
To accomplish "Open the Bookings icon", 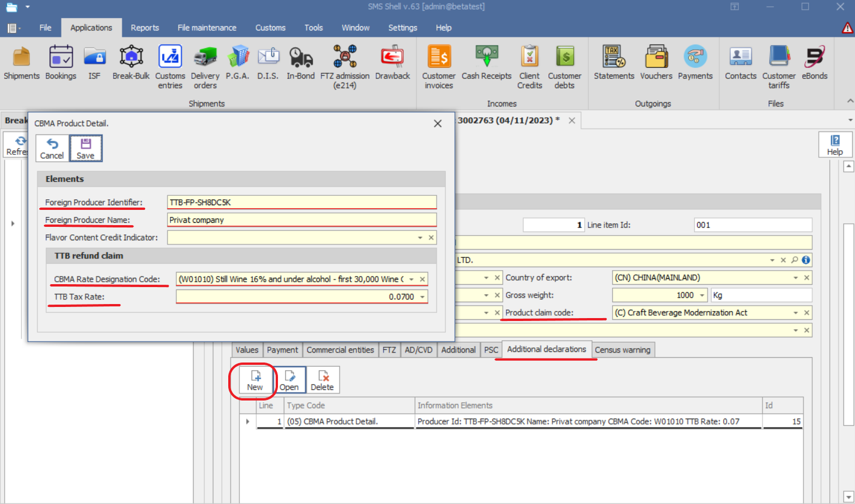I will click(x=61, y=63).
